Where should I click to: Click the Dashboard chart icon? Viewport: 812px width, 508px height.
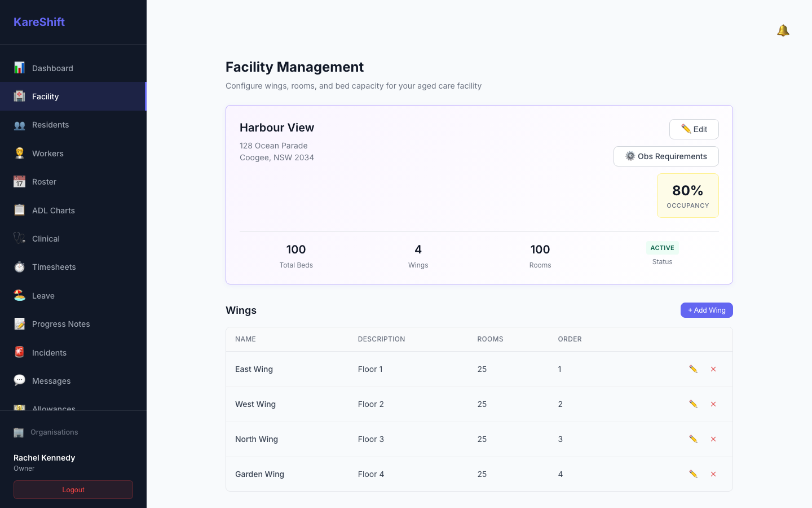[x=19, y=68]
